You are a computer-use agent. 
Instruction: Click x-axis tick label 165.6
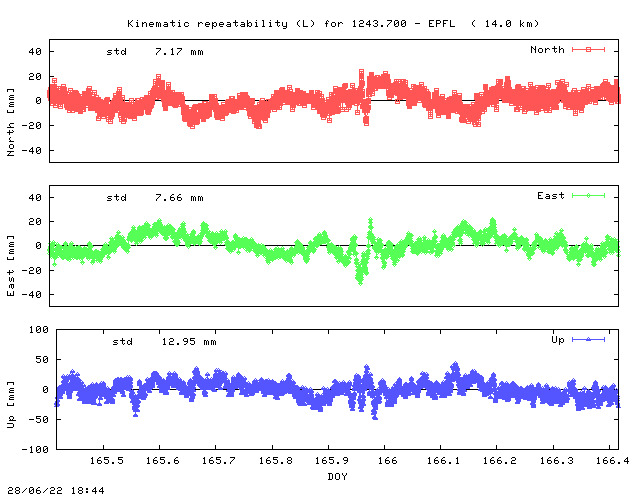pyautogui.click(x=162, y=460)
